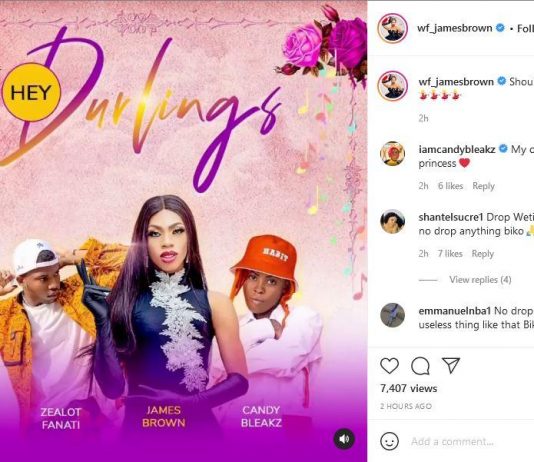This screenshot has height=462, width=534.
Task: Open emmanuelnba1 username link
Action: coord(455,311)
